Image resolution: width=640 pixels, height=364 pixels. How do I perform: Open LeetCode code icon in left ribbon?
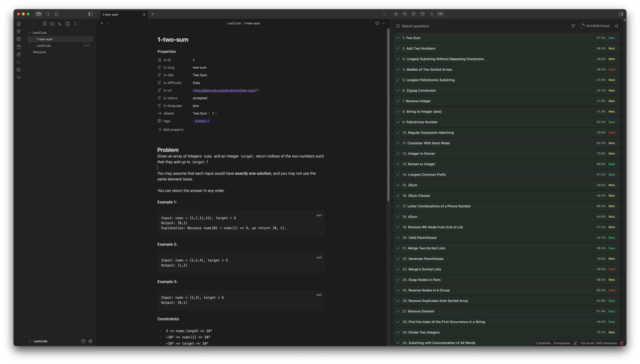[19, 77]
